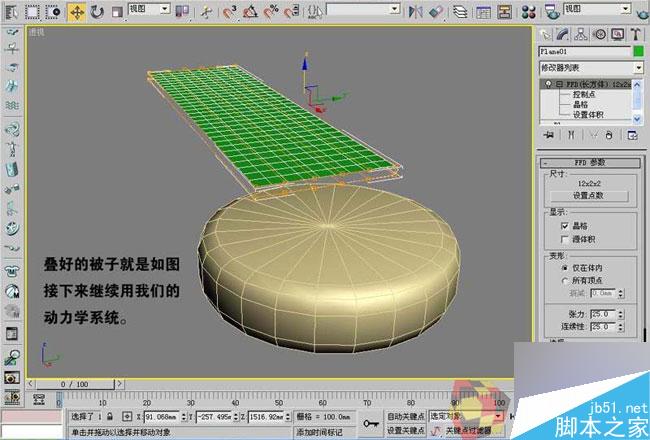Toggle the Angle Snap icon

click(250, 12)
